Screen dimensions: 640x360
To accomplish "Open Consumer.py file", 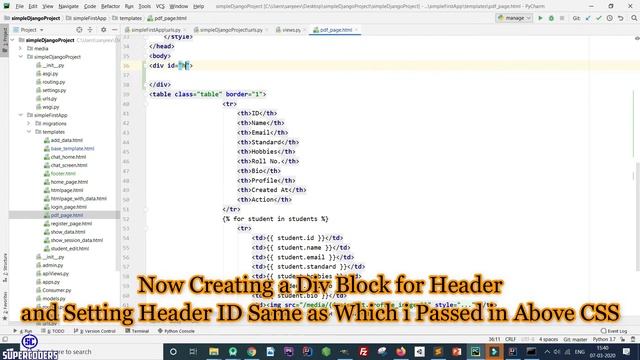I will click(x=57, y=290).
